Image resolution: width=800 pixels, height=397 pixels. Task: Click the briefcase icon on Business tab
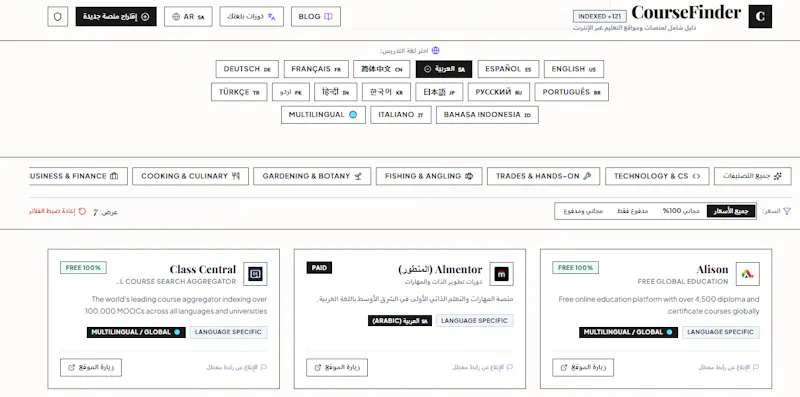tap(114, 176)
